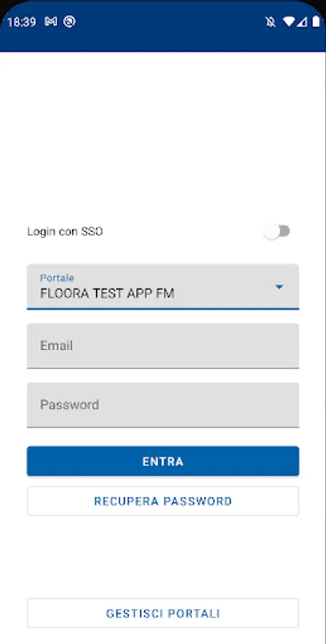Expand the Portale dropdown arrow

(x=279, y=287)
